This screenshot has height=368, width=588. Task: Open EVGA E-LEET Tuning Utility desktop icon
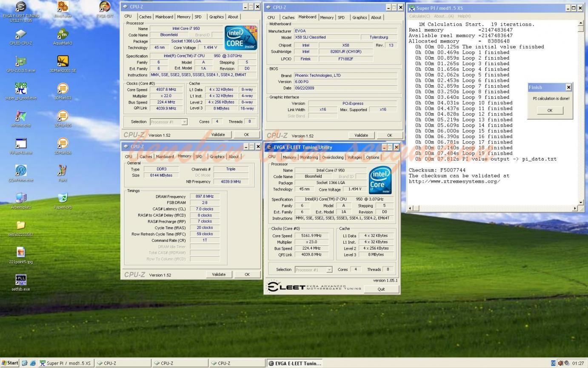coord(20,11)
